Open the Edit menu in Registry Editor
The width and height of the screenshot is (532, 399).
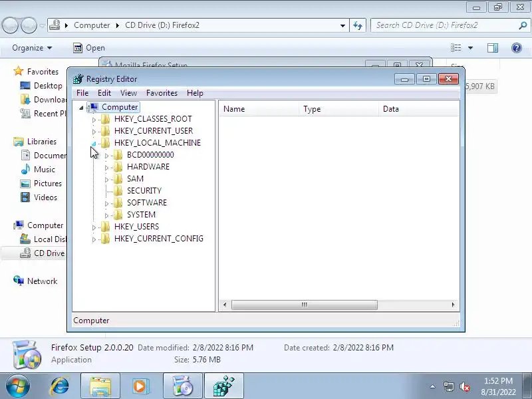click(x=104, y=93)
